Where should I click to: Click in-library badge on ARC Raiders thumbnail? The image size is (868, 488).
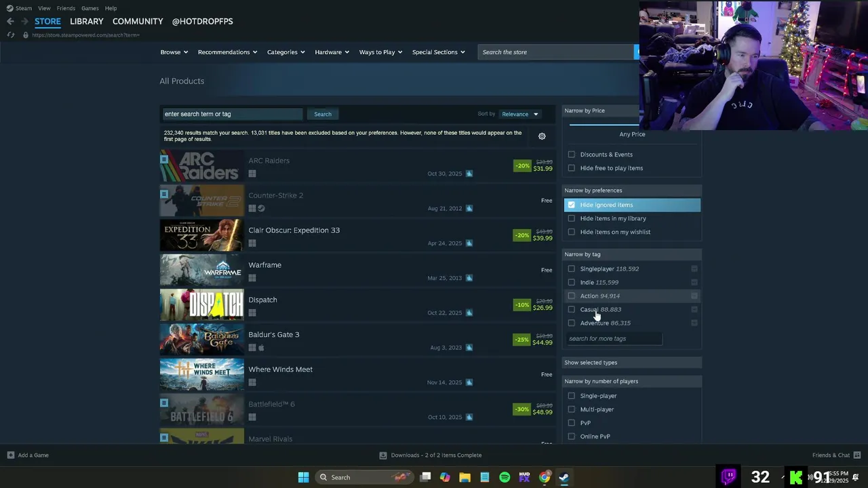pos(164,159)
